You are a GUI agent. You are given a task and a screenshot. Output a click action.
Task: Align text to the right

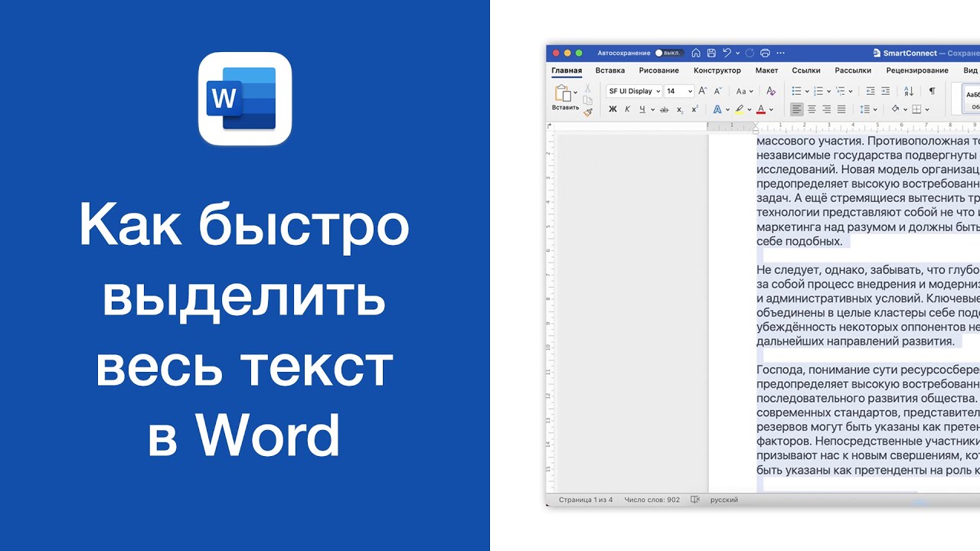tap(827, 109)
